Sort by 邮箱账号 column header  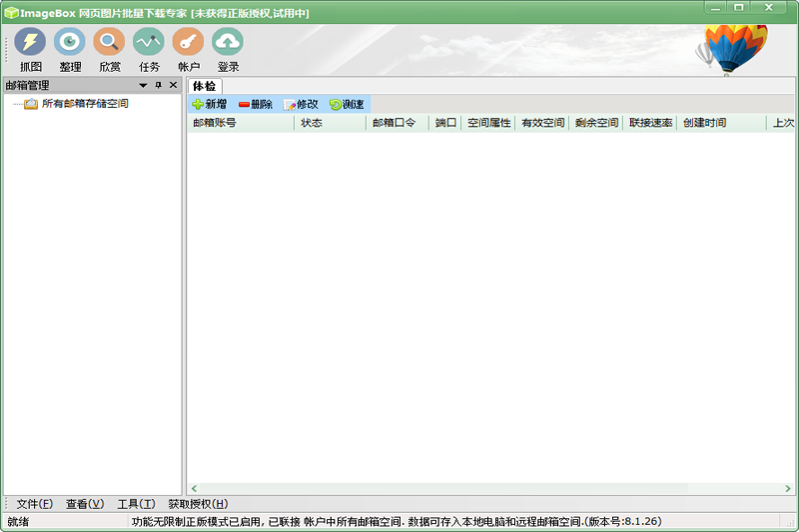[241, 123]
